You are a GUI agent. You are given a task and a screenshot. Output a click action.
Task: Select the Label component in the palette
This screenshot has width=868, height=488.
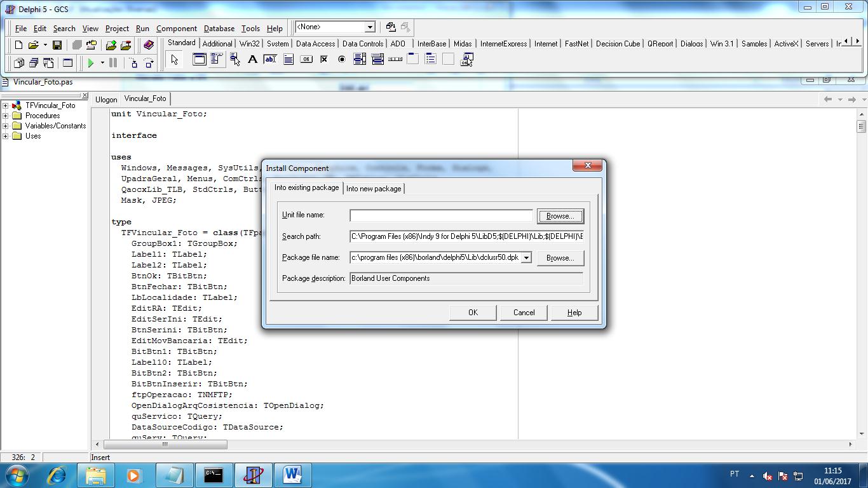point(252,59)
